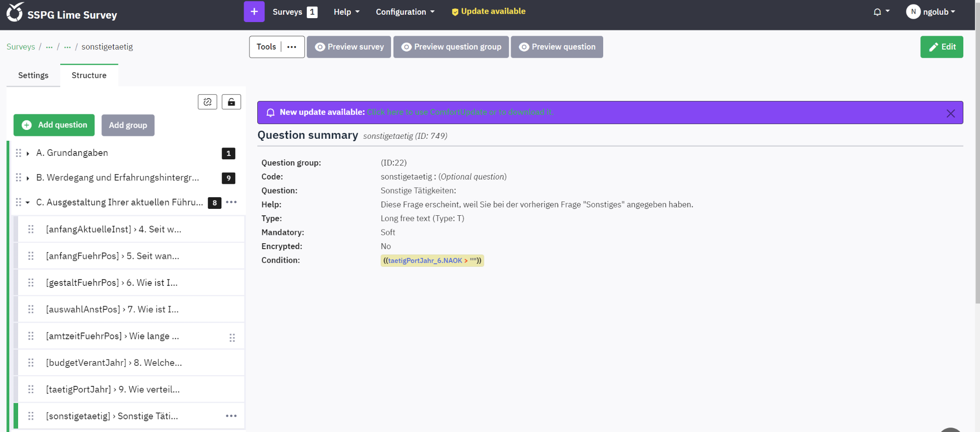Click drag handle of gestaltFuehrPos question

[31, 282]
